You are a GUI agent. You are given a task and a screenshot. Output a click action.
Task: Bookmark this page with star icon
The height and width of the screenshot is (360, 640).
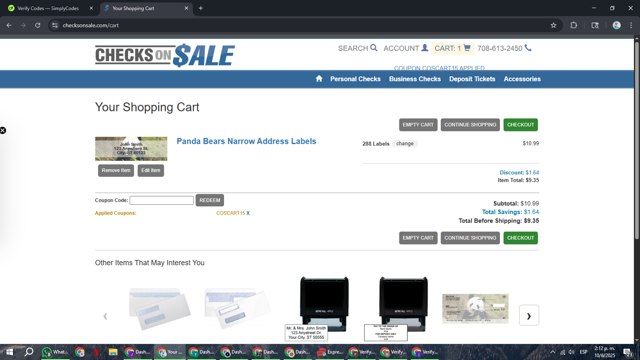[553, 25]
